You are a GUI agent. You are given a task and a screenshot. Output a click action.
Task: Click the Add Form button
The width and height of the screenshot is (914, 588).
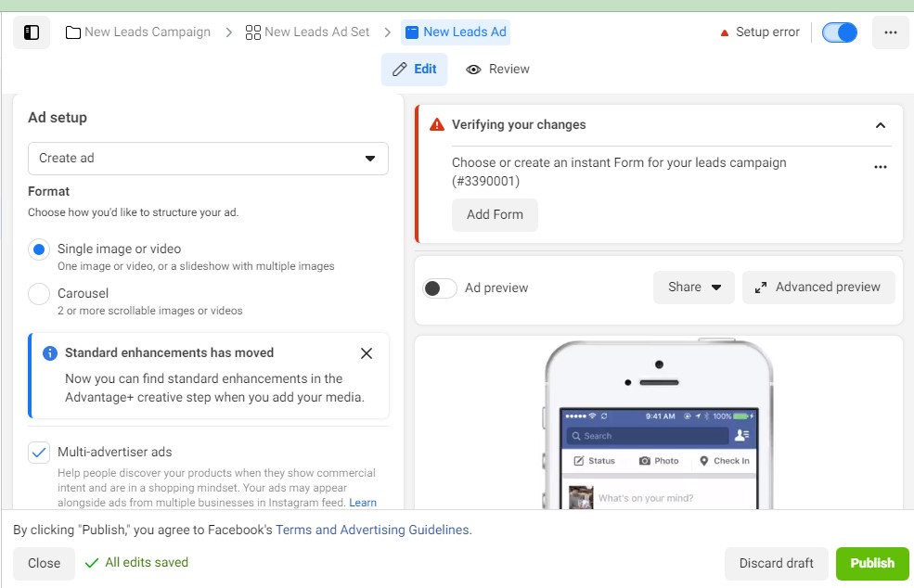495,215
